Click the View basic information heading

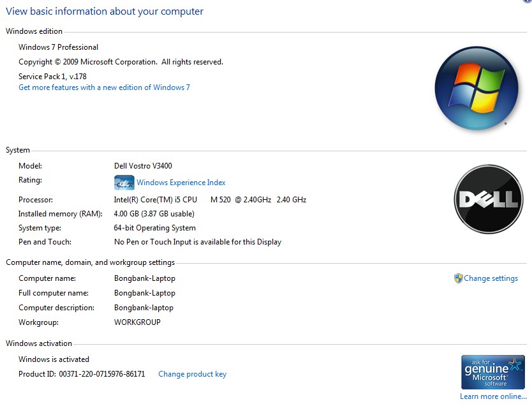(105, 11)
